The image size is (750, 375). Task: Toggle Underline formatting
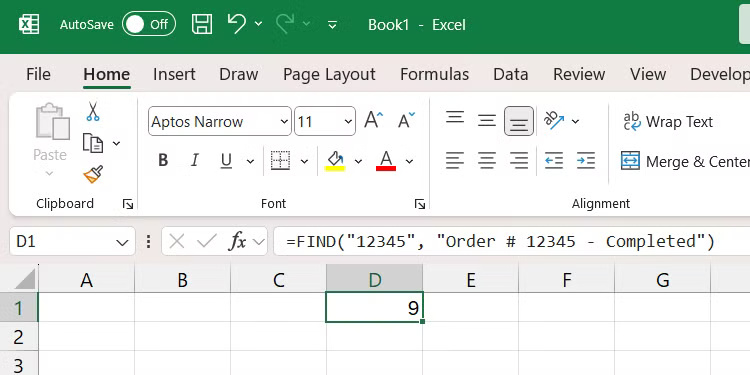(226, 160)
